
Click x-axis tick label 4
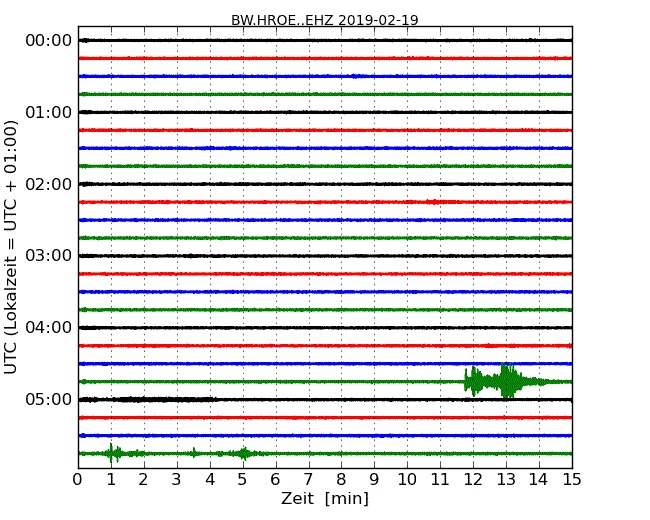point(210,480)
